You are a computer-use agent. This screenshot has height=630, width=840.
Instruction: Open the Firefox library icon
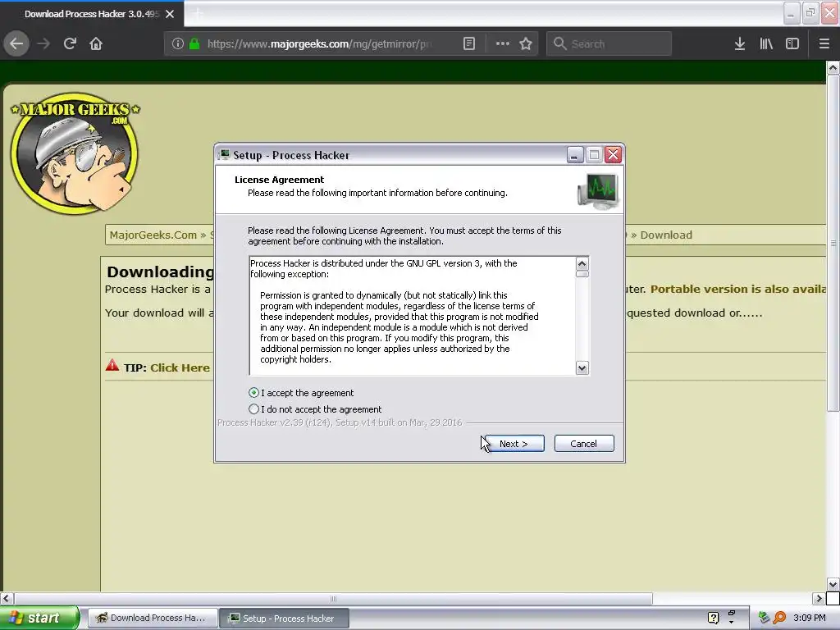tap(766, 43)
